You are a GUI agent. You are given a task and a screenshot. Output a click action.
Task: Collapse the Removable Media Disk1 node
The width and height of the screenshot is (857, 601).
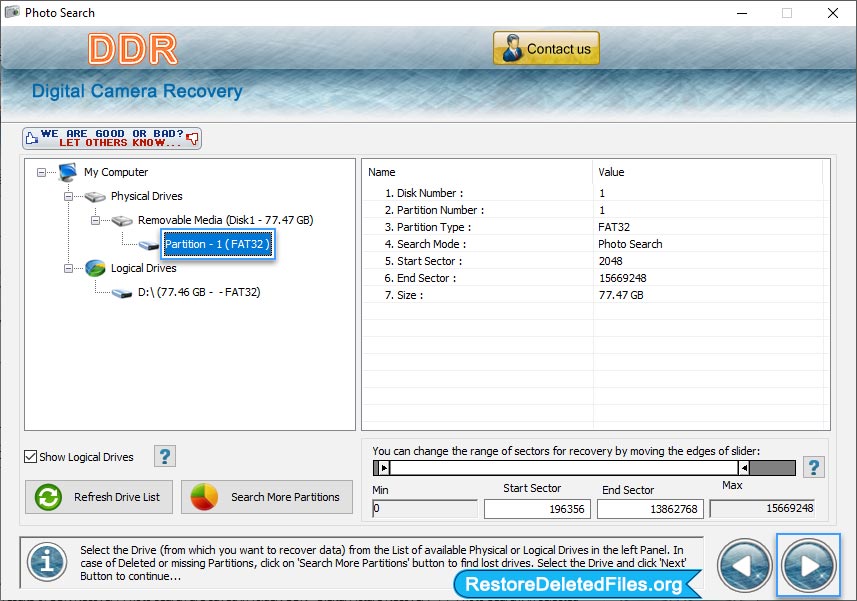(x=95, y=220)
